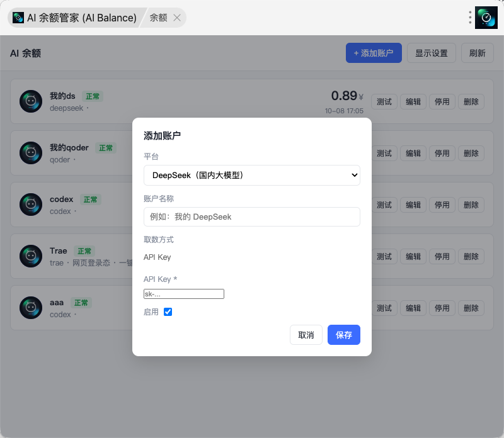The width and height of the screenshot is (504, 438).
Task: Cancel the add account dialog with 取消
Action: [x=306, y=335]
